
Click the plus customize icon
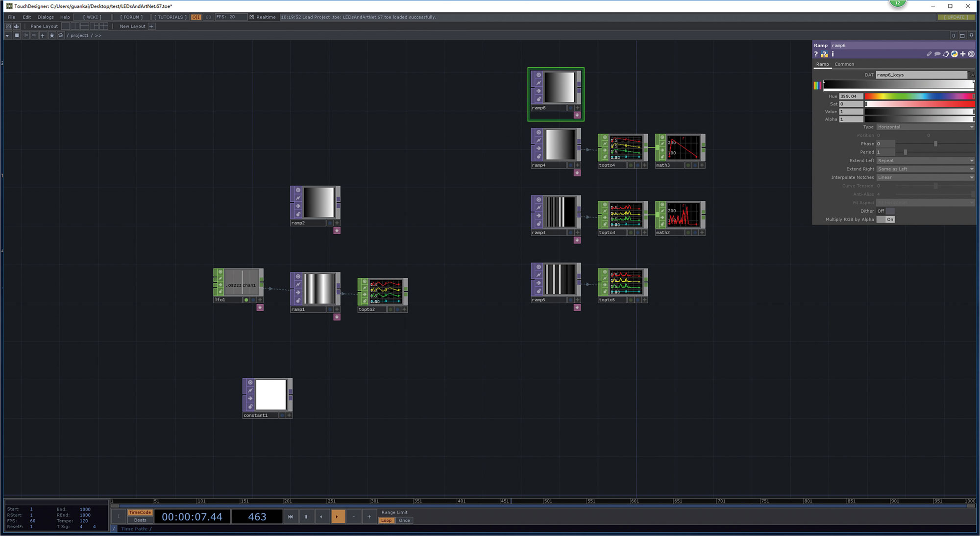(x=963, y=54)
